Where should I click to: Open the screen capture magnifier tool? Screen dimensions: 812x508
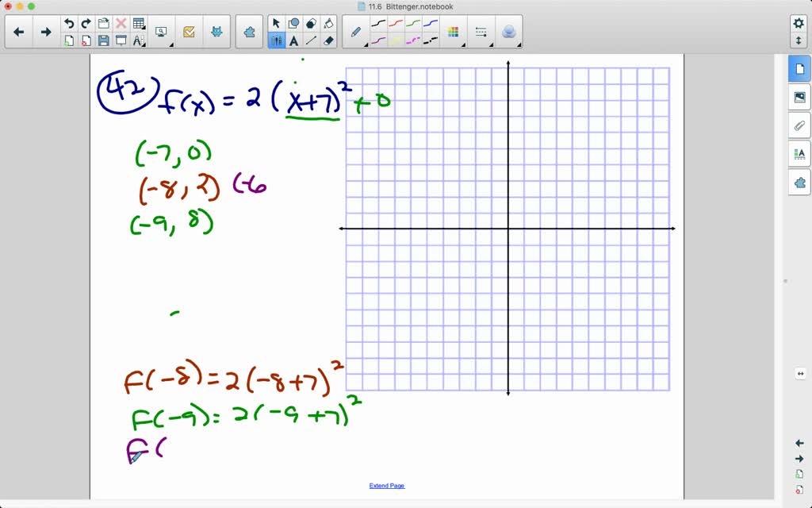161,30
